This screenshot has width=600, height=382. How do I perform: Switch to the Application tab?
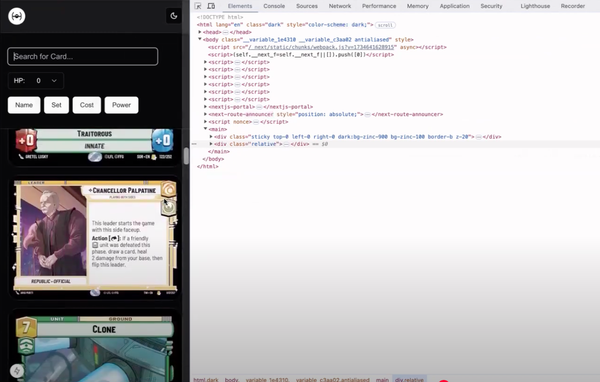pyautogui.click(x=455, y=6)
